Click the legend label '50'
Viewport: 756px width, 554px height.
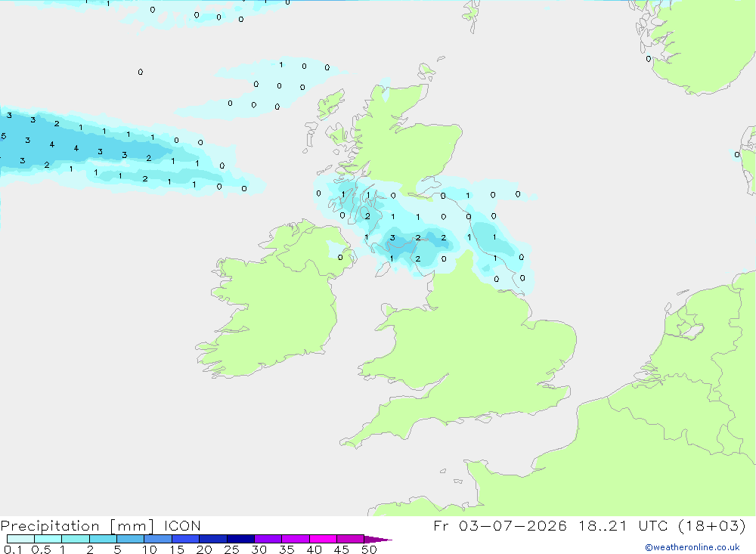369,549
